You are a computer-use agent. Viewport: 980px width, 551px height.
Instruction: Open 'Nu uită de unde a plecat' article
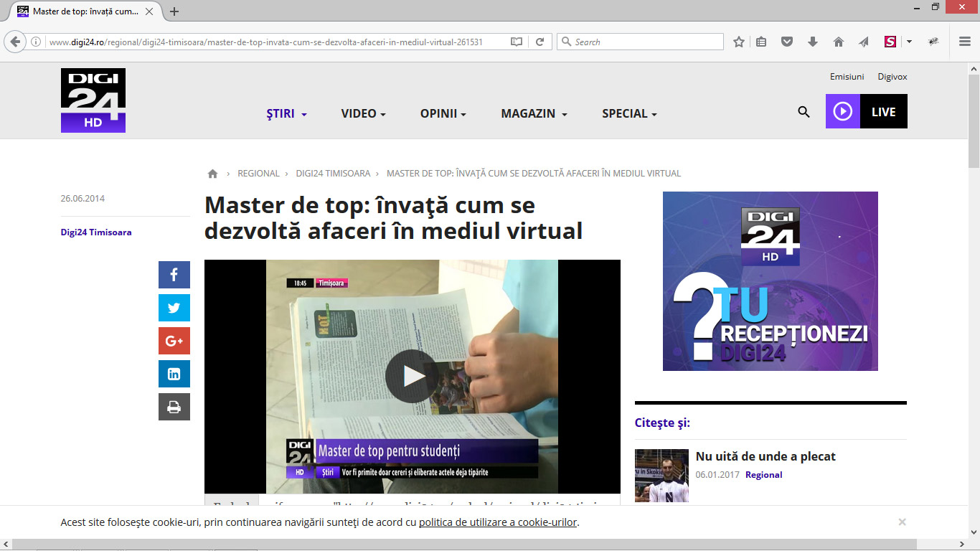click(765, 456)
